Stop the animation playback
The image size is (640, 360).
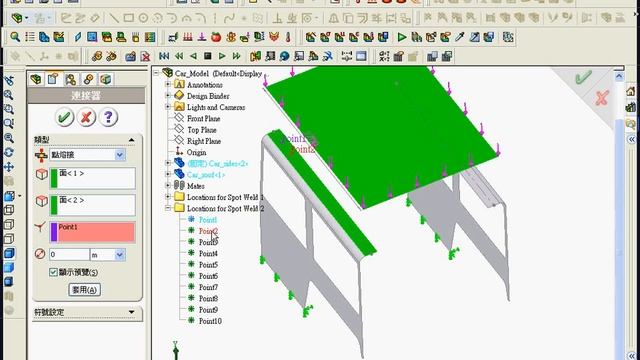pos(208,56)
